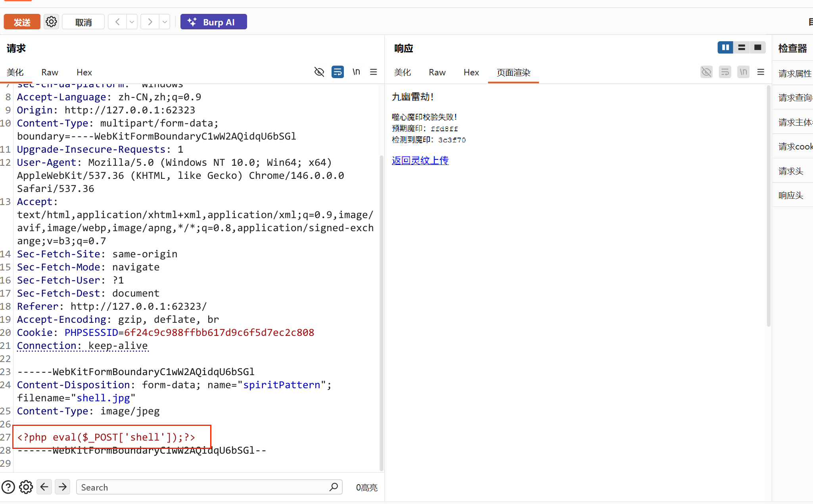Click the 返回灵纹上传 link
Image resolution: width=813 pixels, height=504 pixels.
420,160
